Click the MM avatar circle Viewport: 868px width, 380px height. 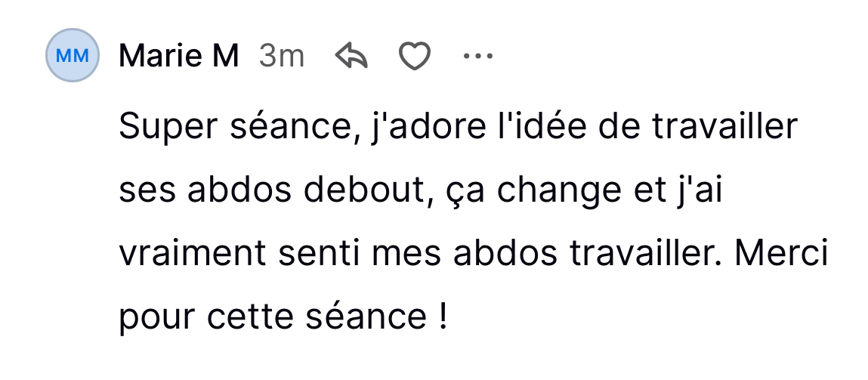point(73,56)
